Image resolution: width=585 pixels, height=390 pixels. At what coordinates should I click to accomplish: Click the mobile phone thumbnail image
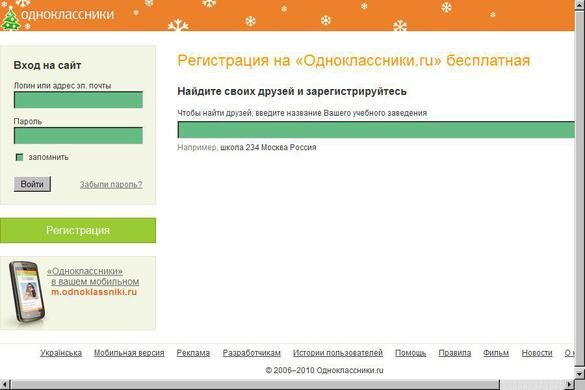click(27, 292)
